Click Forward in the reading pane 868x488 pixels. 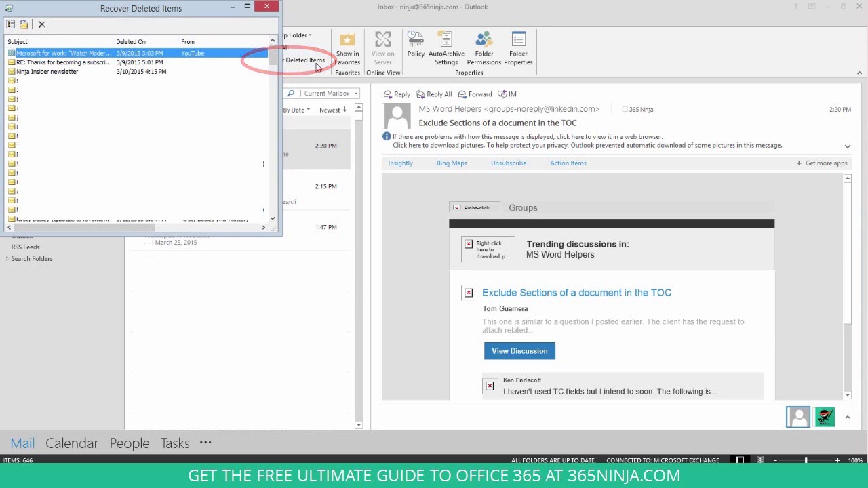[475, 94]
